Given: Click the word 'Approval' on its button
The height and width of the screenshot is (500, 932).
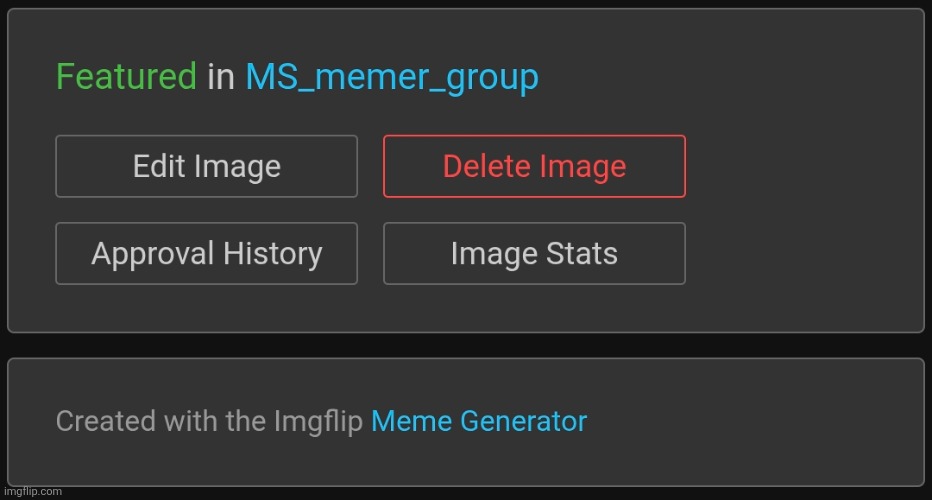Looking at the screenshot, I should (155, 254).
